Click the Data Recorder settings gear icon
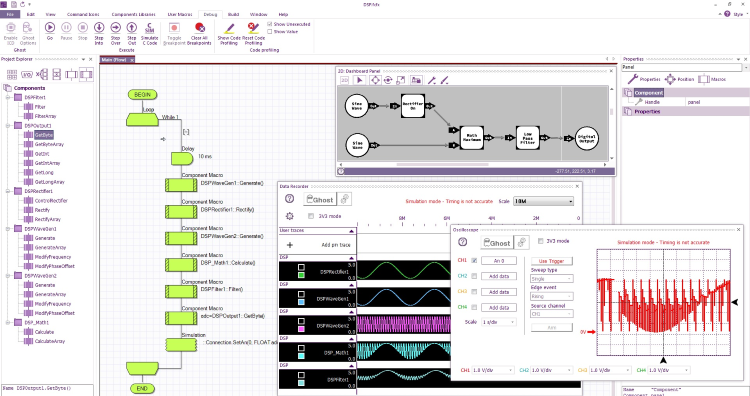The width and height of the screenshot is (750, 396). 289,216
